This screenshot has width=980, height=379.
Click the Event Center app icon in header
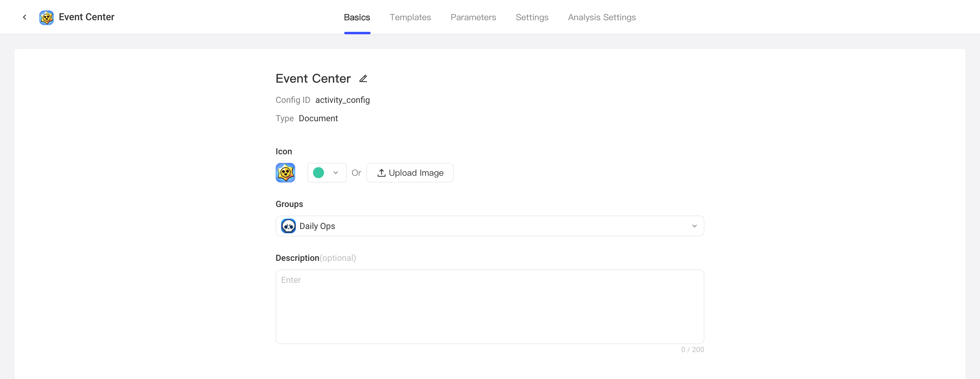click(47, 17)
